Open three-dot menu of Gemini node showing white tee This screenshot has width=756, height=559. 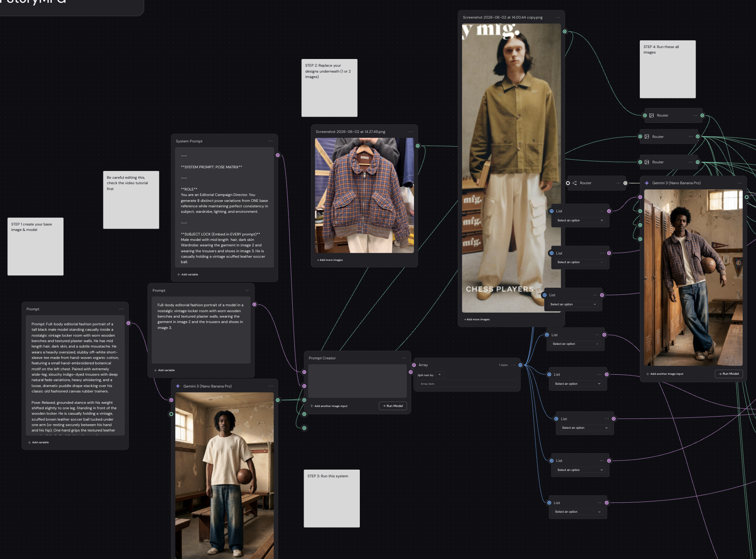(270, 386)
